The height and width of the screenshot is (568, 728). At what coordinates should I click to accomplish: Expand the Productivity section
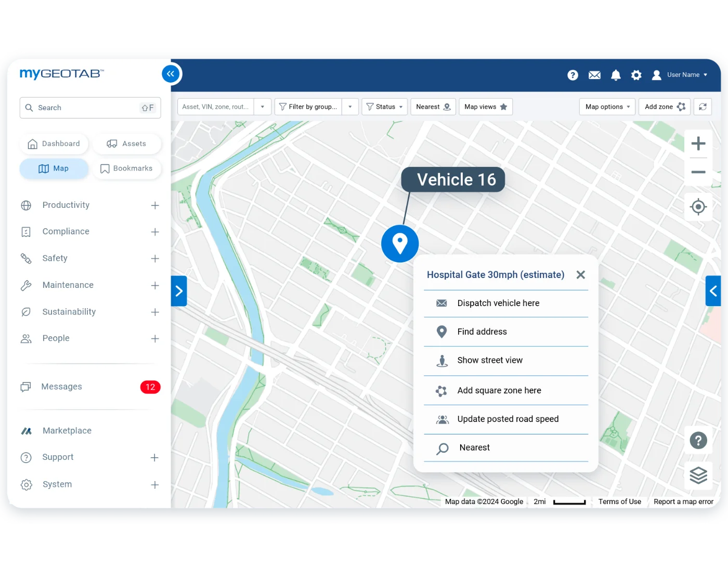click(x=155, y=205)
